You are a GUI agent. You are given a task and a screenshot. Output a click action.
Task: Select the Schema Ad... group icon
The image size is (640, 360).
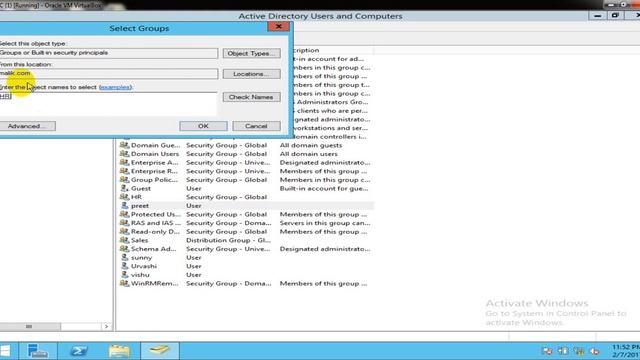[124, 249]
